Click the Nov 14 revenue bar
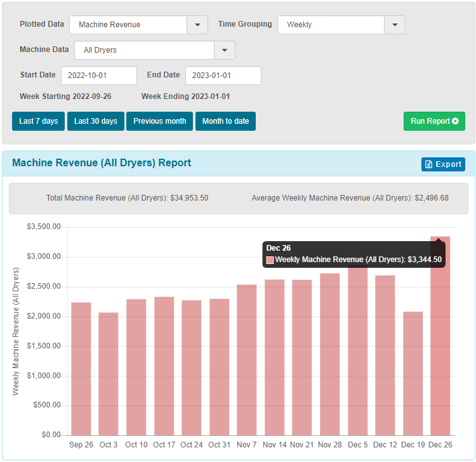 [275, 357]
